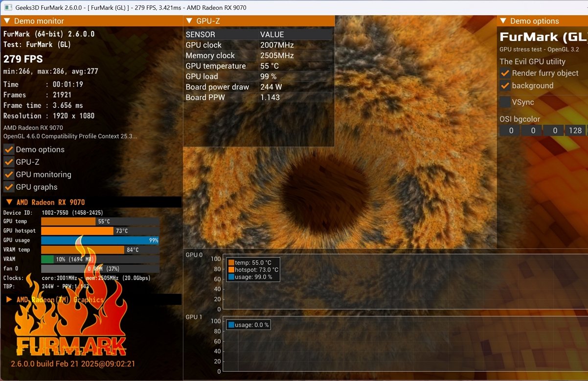The image size is (588, 381).
Task: Click the VRAM usage bar showing 10%
Action: pyautogui.click(x=100, y=259)
